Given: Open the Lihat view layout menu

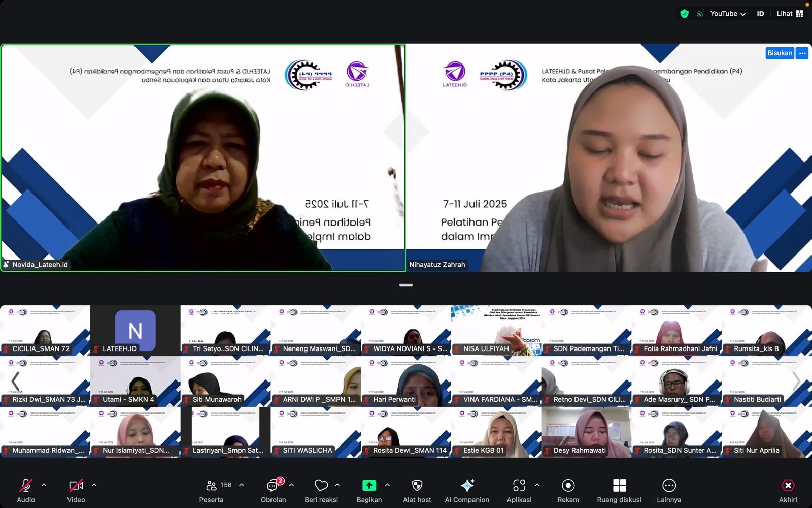Looking at the screenshot, I should pyautogui.click(x=790, y=14).
